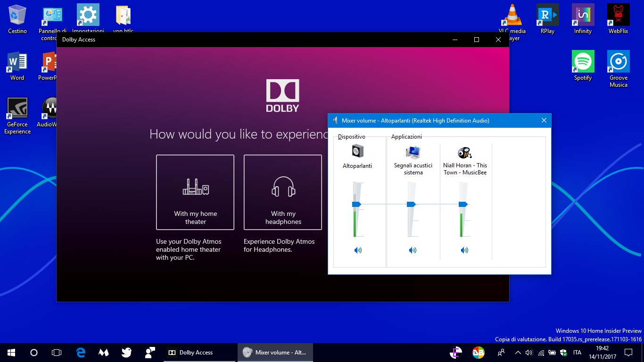Screen dimensions: 644x362
Task: Switch to the Mixer volume taskbar window
Action: pyautogui.click(x=275, y=352)
